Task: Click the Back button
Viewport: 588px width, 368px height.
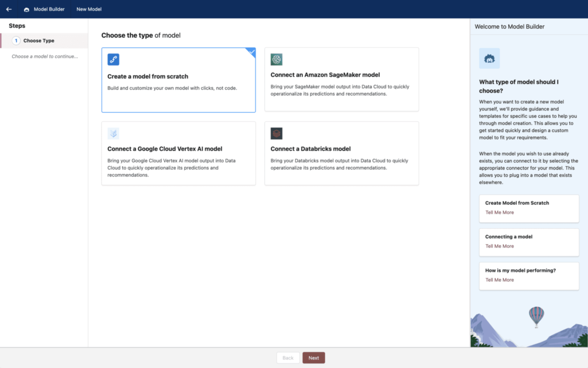Action: click(288, 358)
